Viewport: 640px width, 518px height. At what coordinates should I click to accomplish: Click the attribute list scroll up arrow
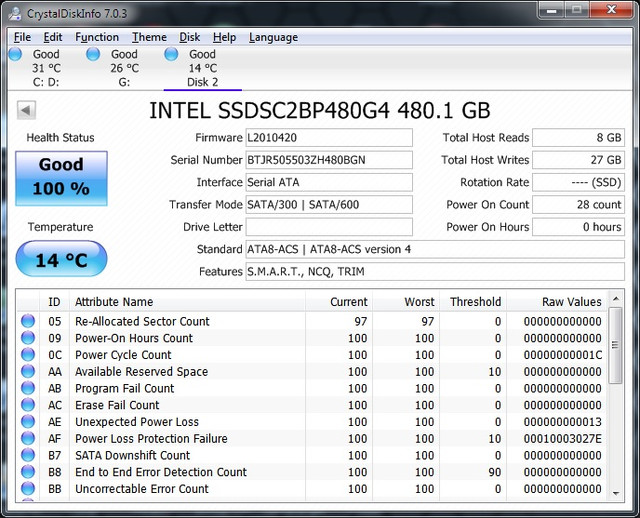(x=616, y=299)
